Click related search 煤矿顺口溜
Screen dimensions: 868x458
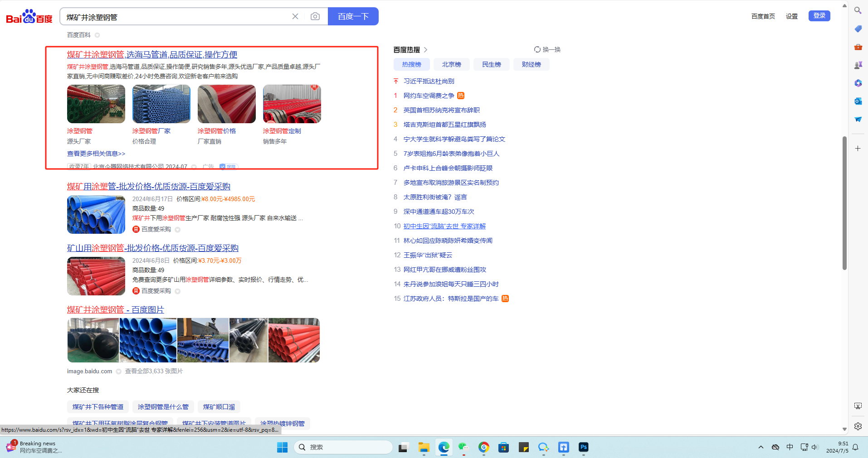(219, 407)
